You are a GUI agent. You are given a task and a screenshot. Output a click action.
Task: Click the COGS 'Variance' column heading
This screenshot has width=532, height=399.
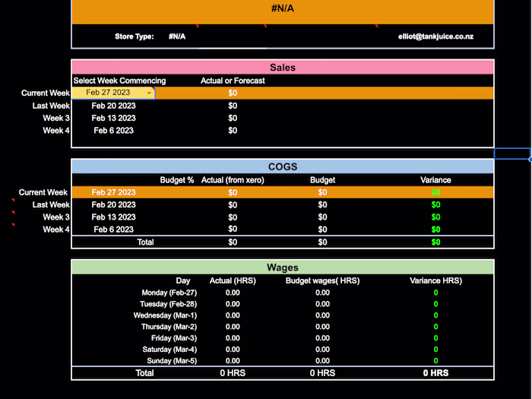[435, 180]
